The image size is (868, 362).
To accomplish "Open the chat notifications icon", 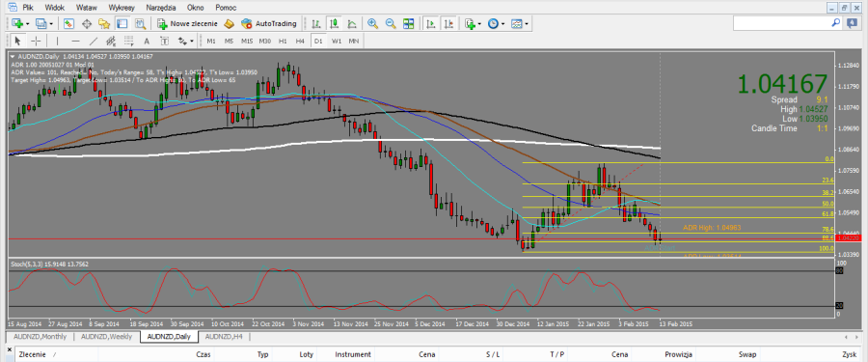I will tap(852, 23).
